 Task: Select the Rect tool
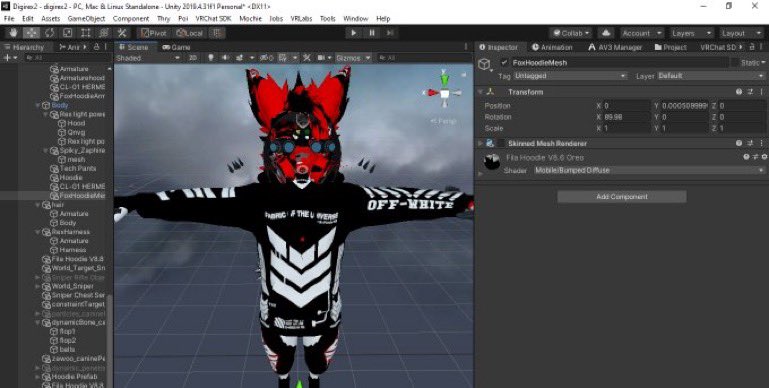(85, 33)
